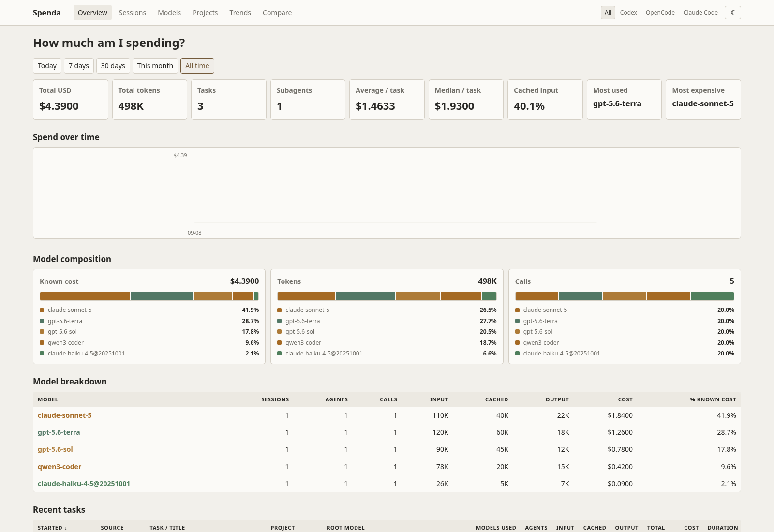774x532 pixels.
Task: Select the All time range
Action: [x=197, y=66]
